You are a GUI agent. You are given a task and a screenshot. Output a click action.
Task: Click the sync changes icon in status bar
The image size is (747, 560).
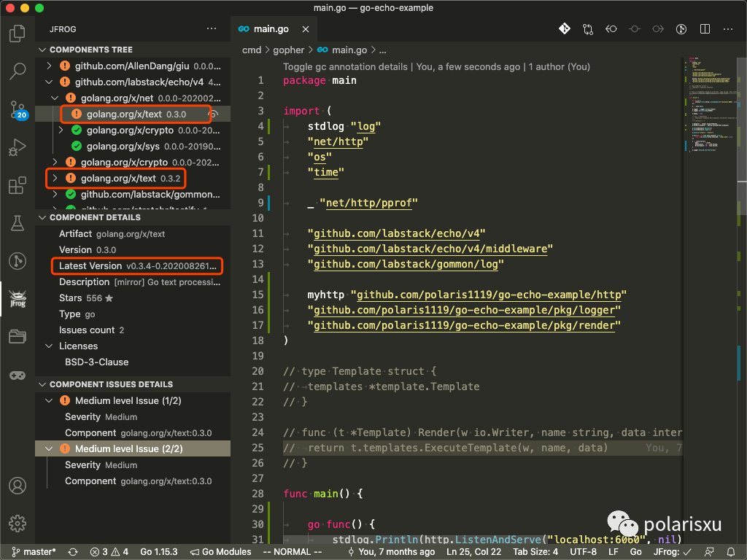pyautogui.click(x=73, y=552)
